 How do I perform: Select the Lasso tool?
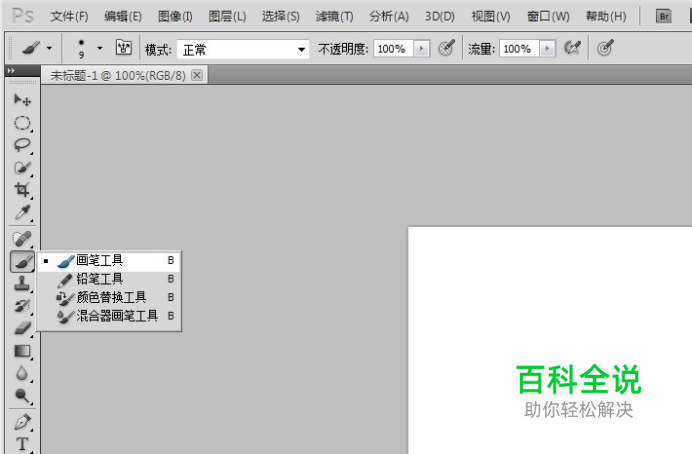pyautogui.click(x=22, y=145)
